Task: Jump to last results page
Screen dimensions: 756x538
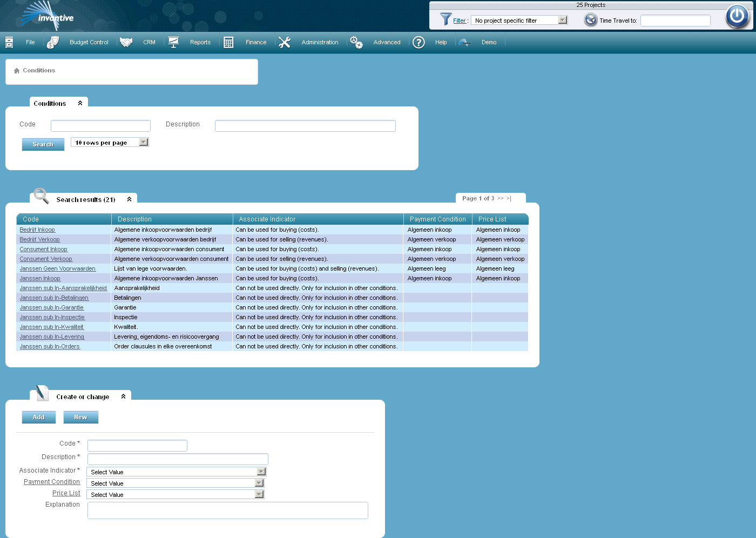Action: pyautogui.click(x=509, y=198)
